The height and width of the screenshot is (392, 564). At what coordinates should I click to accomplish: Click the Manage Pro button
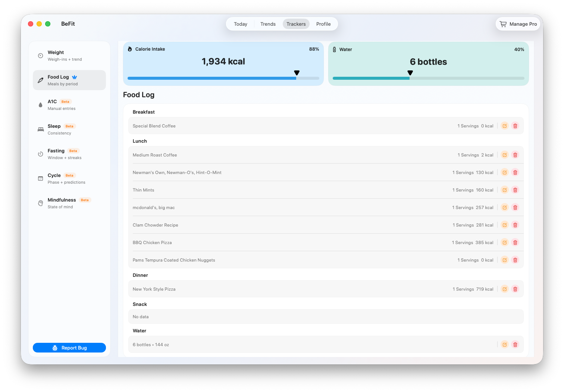coord(518,24)
